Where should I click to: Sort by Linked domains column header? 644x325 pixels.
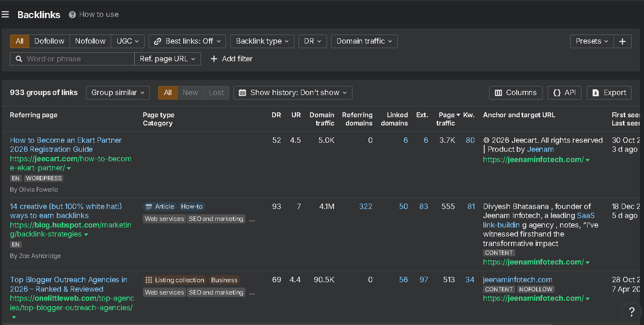(x=394, y=119)
